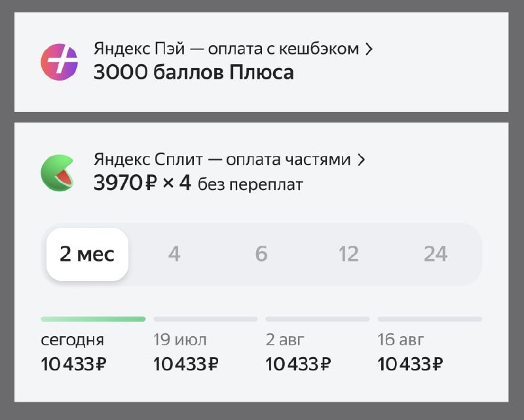Click the 19 июл payment progress segment
Screen dimensions: 524x420
pos(205,319)
